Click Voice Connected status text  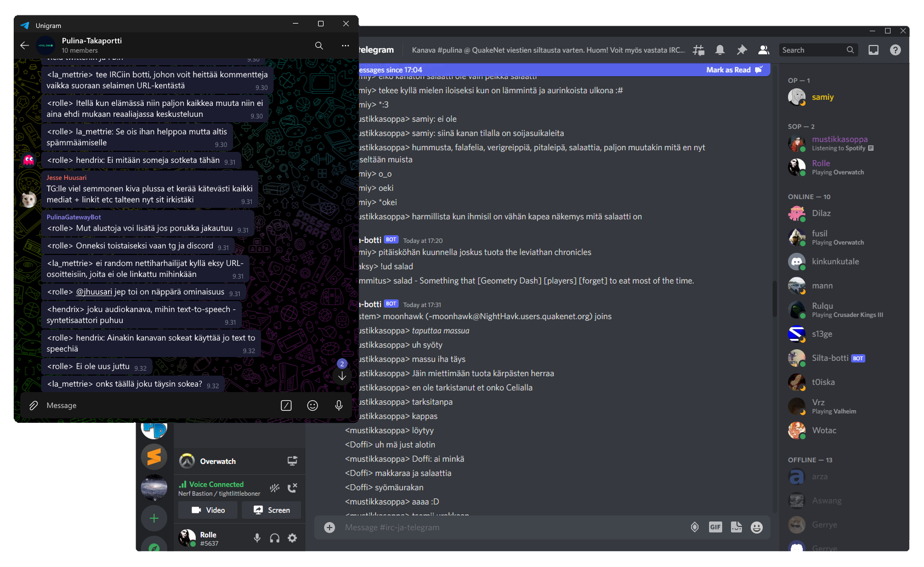(216, 485)
